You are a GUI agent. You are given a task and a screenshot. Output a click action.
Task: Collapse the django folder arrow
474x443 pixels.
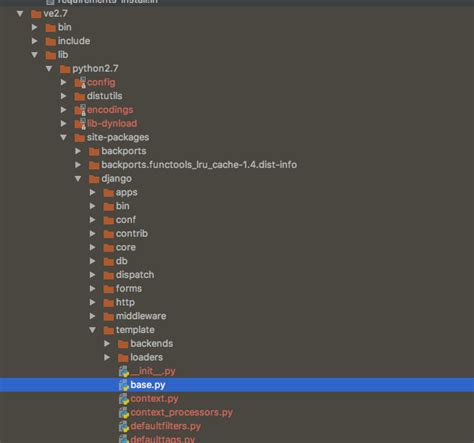coord(78,179)
